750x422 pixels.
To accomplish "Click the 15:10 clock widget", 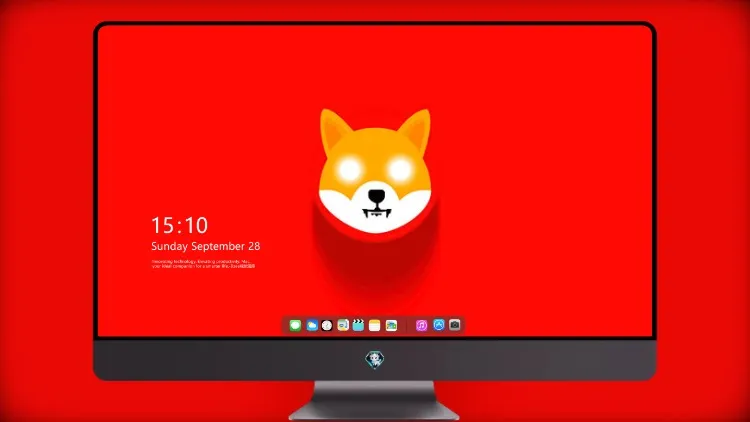I will (179, 225).
